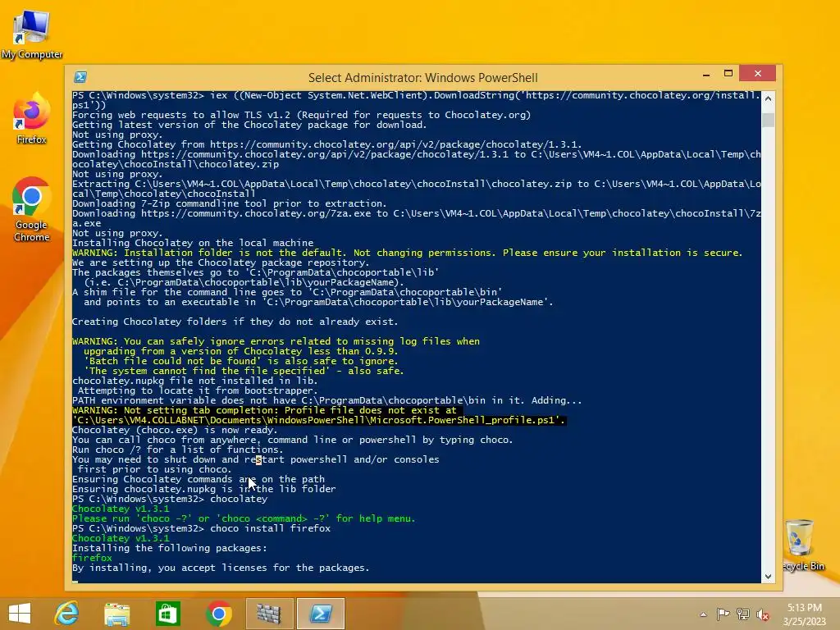Click 'Ensuring Chocolatey commands are on the path'
Viewport: 840px width, 630px height.
[x=199, y=479]
